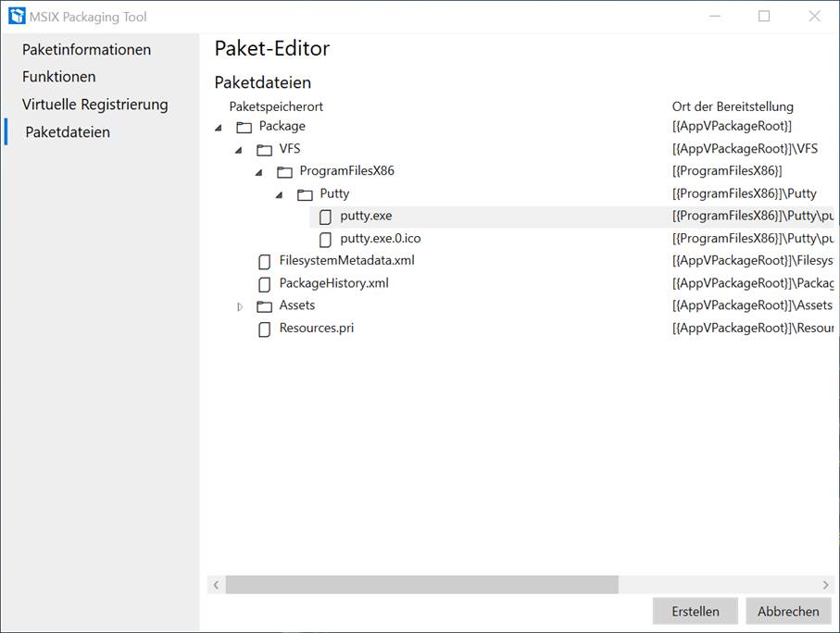The width and height of the screenshot is (840, 633).
Task: Click the MSIX Packaging Tool app icon
Action: click(x=17, y=16)
